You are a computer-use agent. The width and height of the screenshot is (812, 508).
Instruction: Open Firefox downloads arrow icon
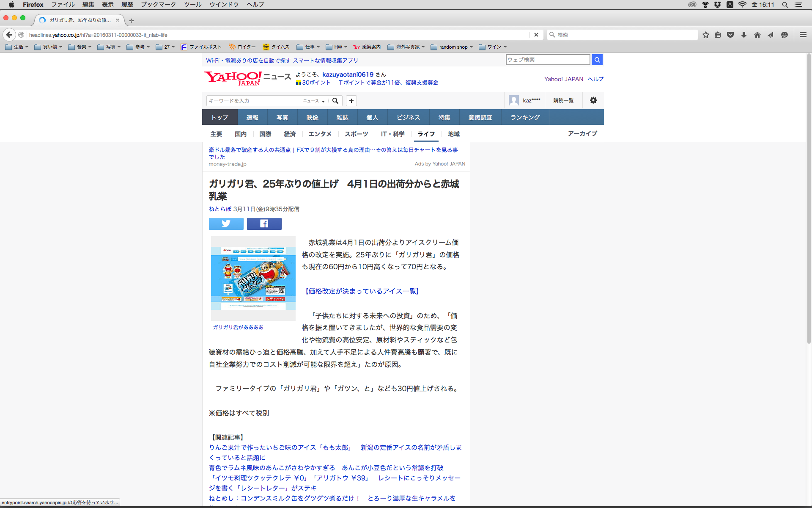click(x=743, y=35)
